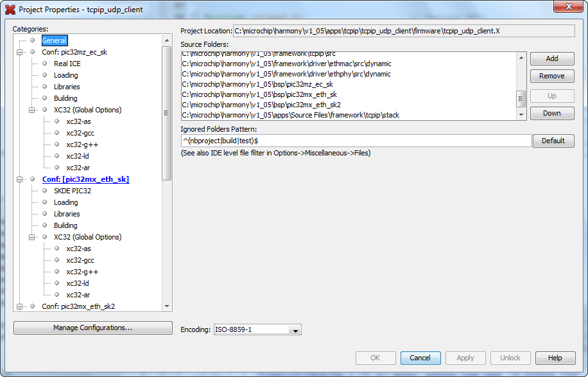Select the SKDE PIC32 item
588x377 pixels.
point(73,191)
